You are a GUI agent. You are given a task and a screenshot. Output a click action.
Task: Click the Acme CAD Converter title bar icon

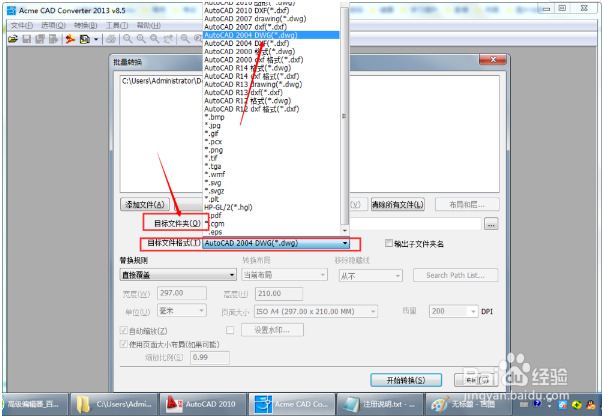click(x=12, y=10)
